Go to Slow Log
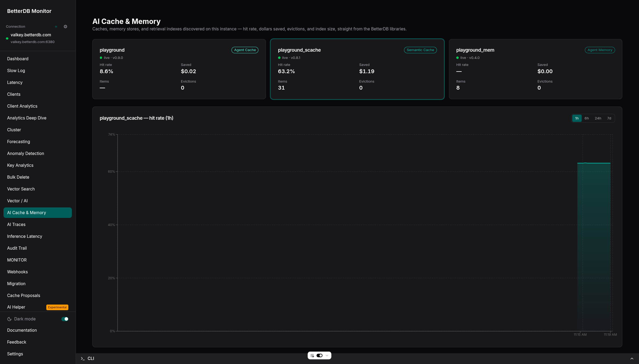 (38, 71)
